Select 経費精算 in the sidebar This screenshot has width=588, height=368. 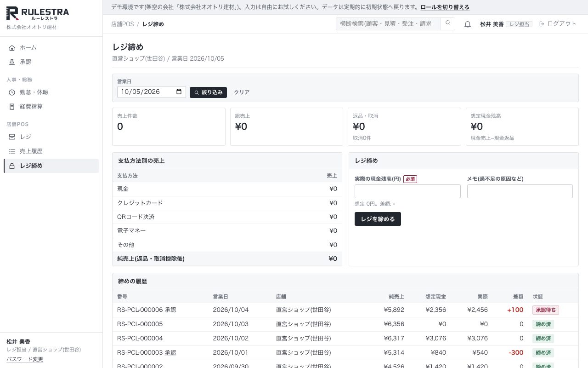click(x=51, y=107)
